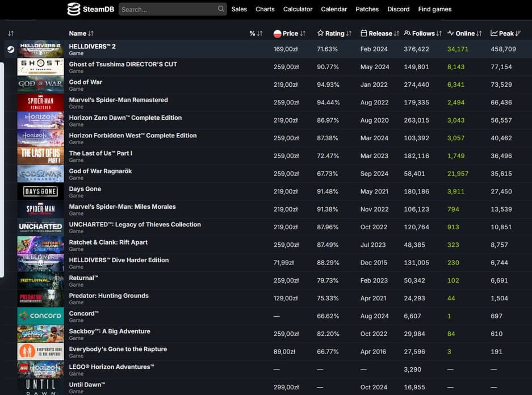Click the pulse Online column icon

click(450, 33)
